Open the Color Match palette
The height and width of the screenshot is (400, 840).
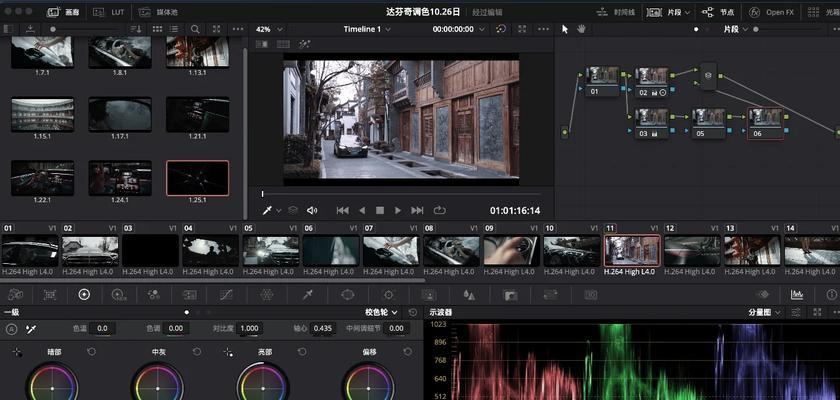[50, 295]
